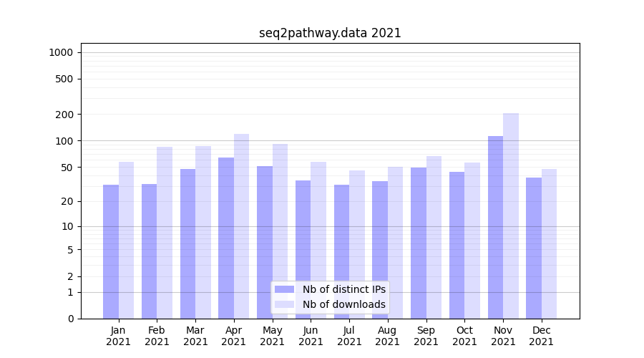Image resolution: width=644 pixels, height=358 pixels.
Task: Click the July downloads bar
Action: click(357, 243)
